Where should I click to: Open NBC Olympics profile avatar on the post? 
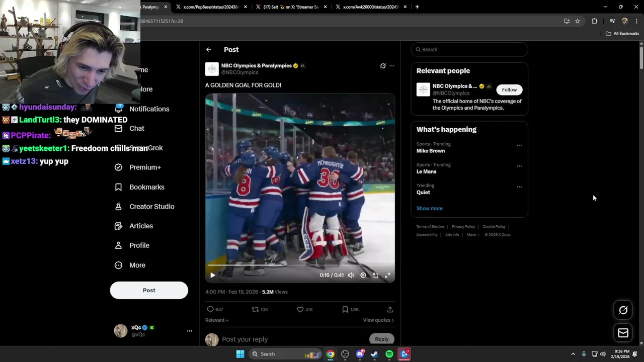pos(212,69)
